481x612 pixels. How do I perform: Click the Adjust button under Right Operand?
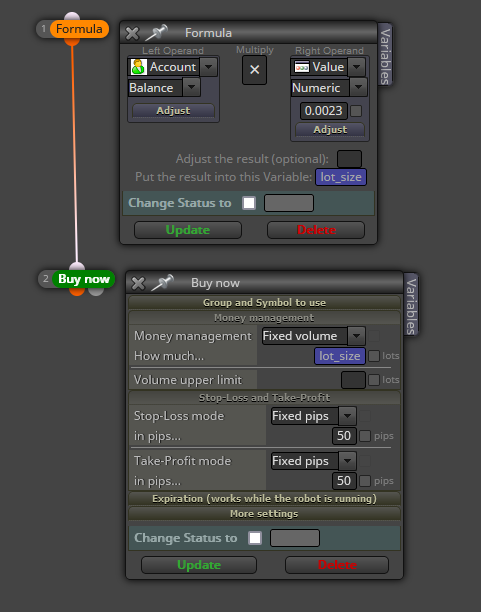[x=330, y=130]
